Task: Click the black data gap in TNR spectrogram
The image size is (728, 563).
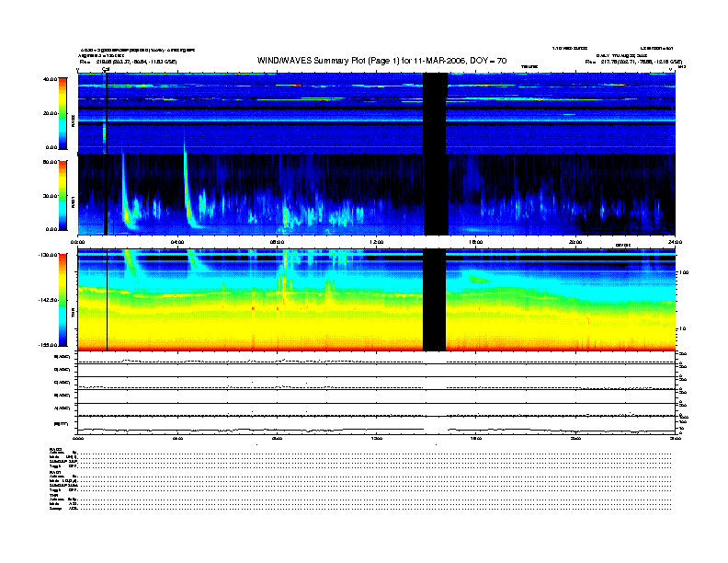Action: coord(434,300)
